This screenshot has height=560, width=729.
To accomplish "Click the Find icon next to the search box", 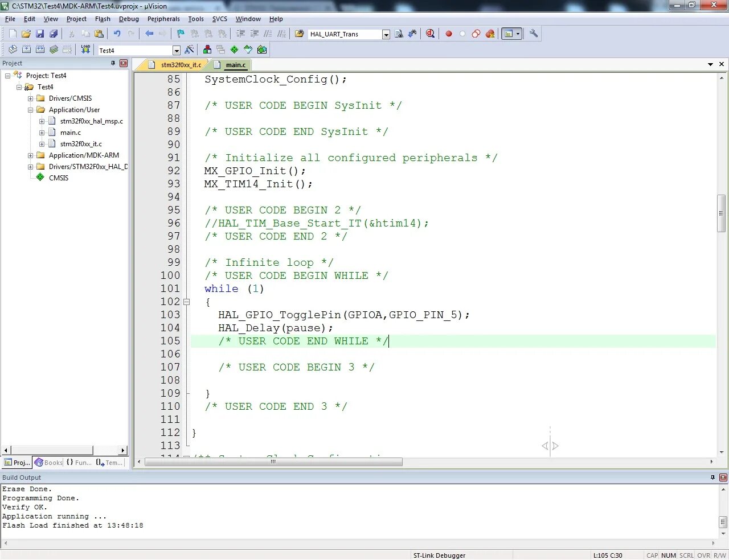I will coord(399,34).
